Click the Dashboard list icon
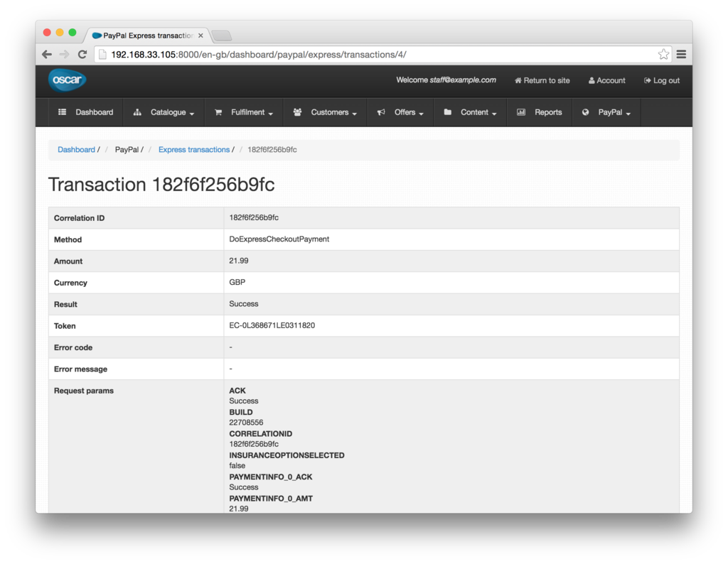Image resolution: width=728 pixels, height=564 pixels. coord(63,112)
